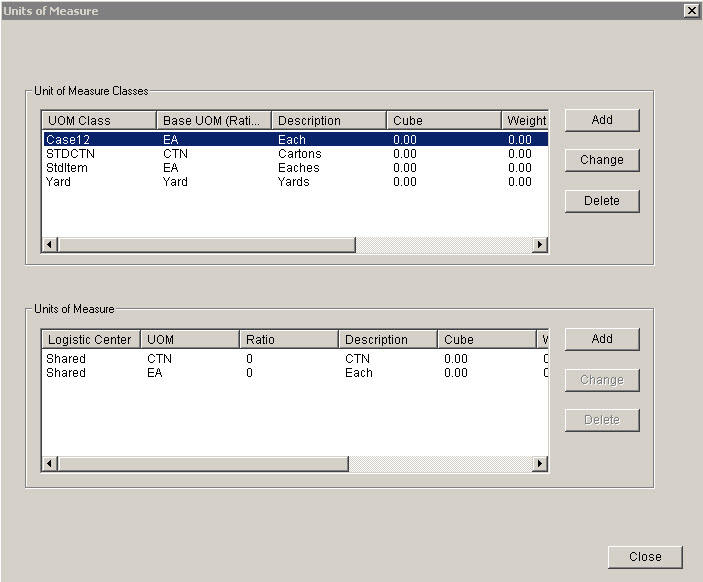Screen dimensions: 703x582
Task: Close the Units of Measure dialog window
Action: [x=692, y=10]
